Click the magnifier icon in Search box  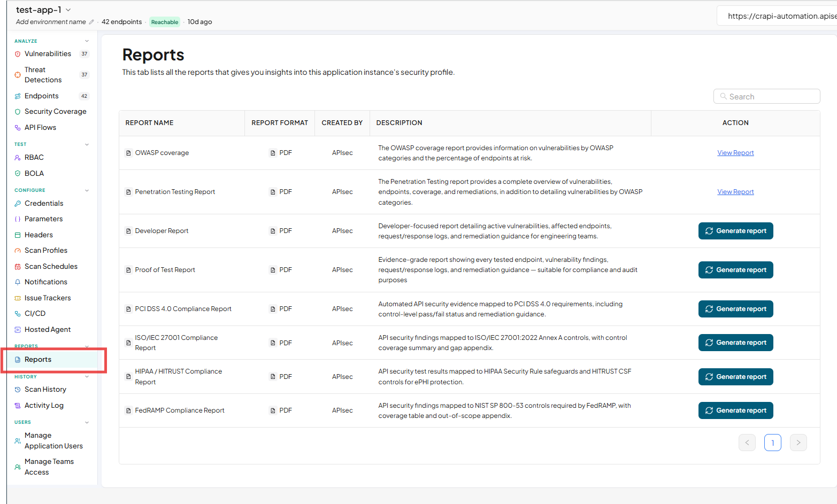click(x=723, y=96)
